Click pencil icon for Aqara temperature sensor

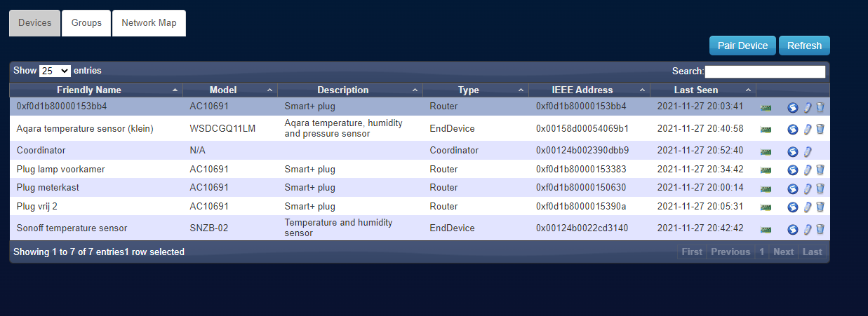pyautogui.click(x=807, y=130)
